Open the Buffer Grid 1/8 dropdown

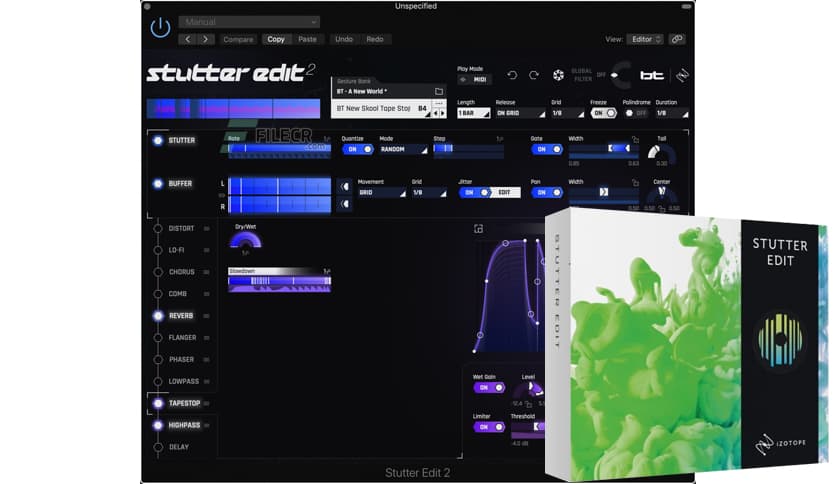429,192
